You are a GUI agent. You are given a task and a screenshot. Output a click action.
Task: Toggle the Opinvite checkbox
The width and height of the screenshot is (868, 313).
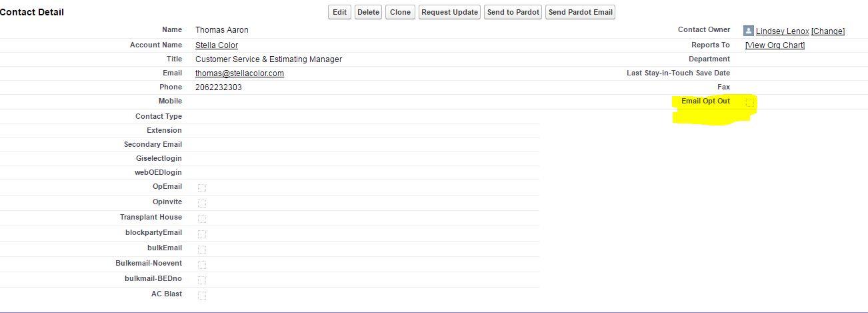pyautogui.click(x=202, y=203)
